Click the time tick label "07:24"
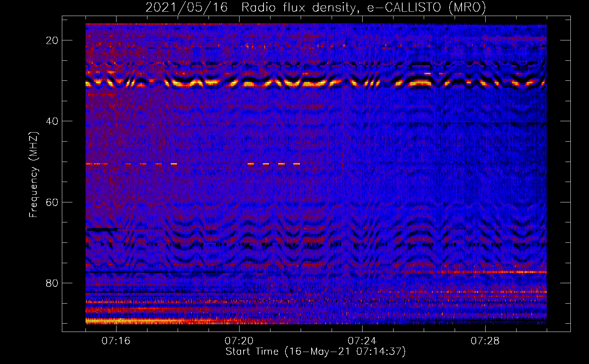The image size is (589, 364). tap(362, 341)
